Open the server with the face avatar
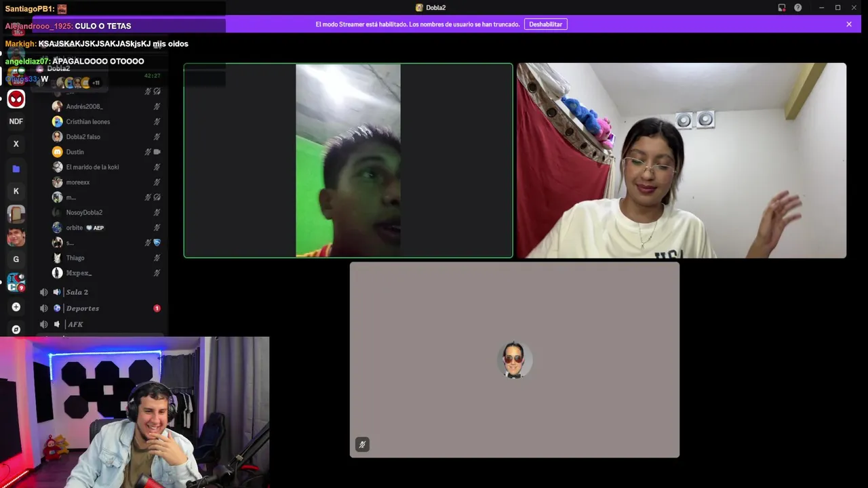Viewport: 868px width, 488px height. (x=16, y=237)
